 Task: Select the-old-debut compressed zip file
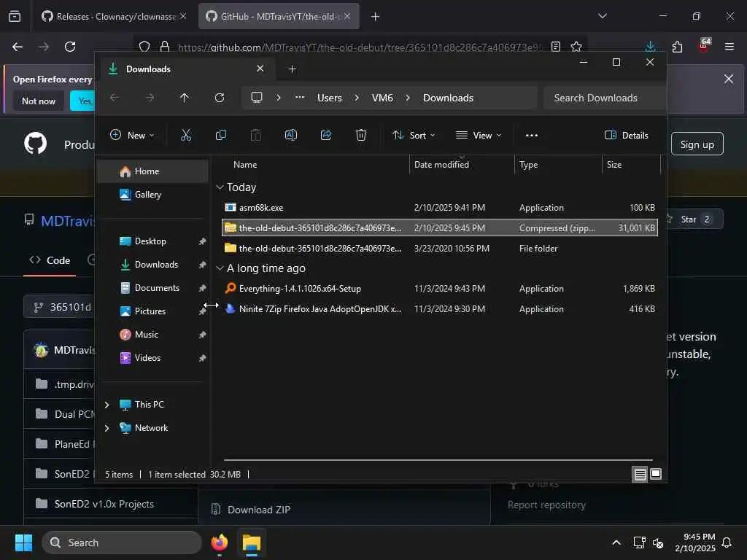440,228
